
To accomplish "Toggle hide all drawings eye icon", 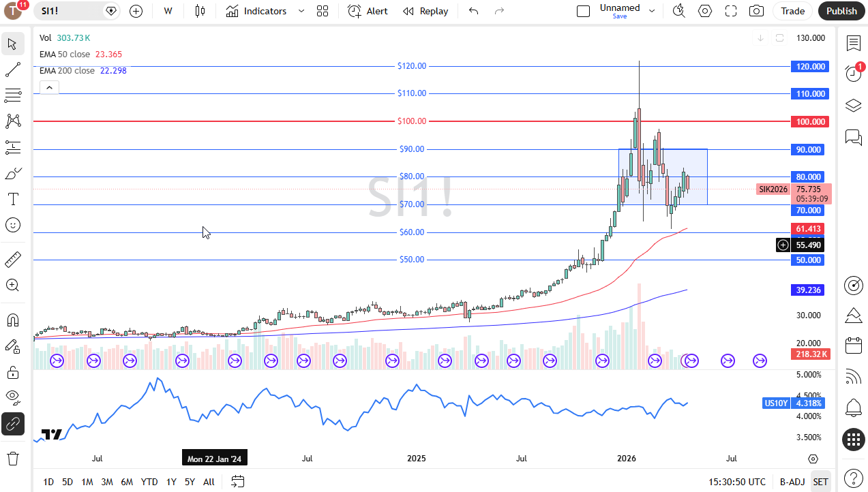I will pos(12,396).
